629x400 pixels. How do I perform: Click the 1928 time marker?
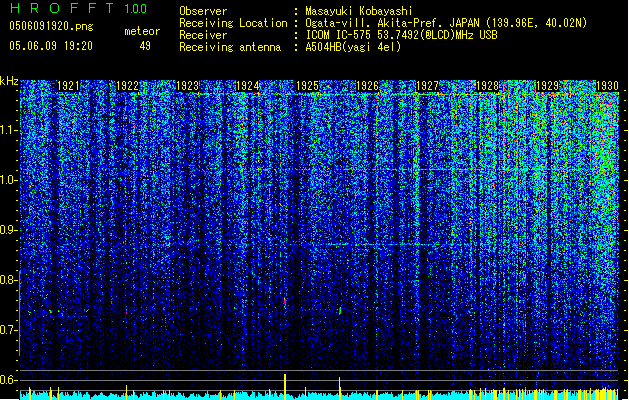pos(487,86)
